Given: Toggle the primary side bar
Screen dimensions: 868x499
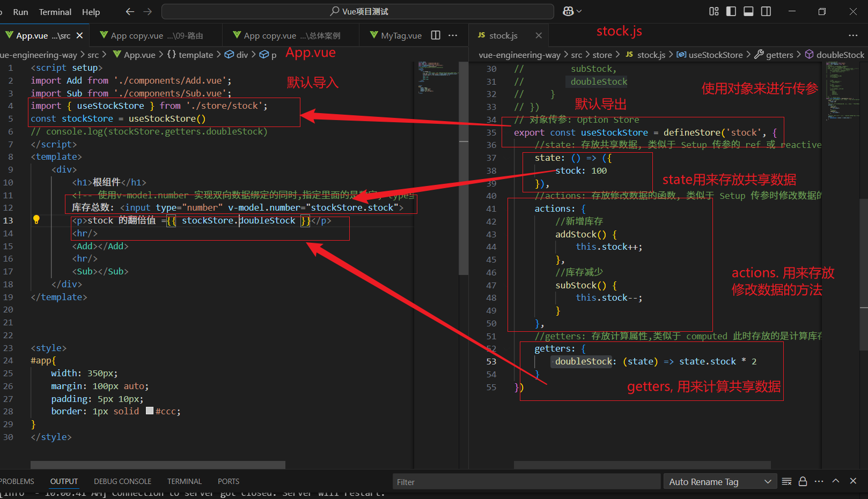Looking at the screenshot, I should tap(731, 11).
